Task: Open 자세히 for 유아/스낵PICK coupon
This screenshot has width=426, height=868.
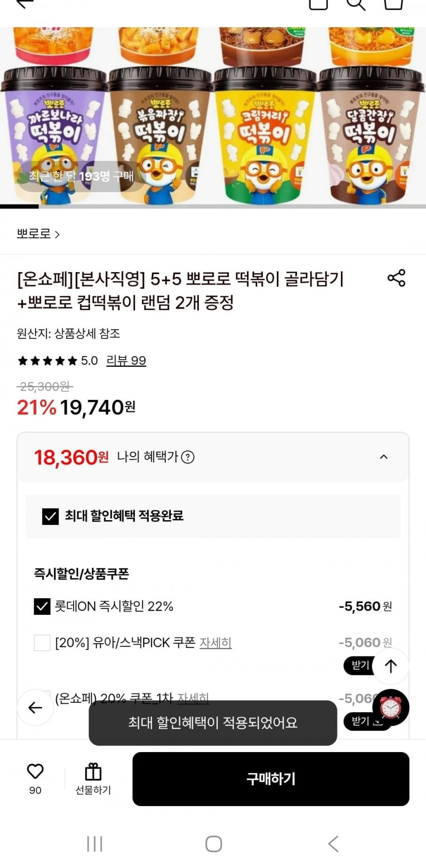Action: point(215,643)
